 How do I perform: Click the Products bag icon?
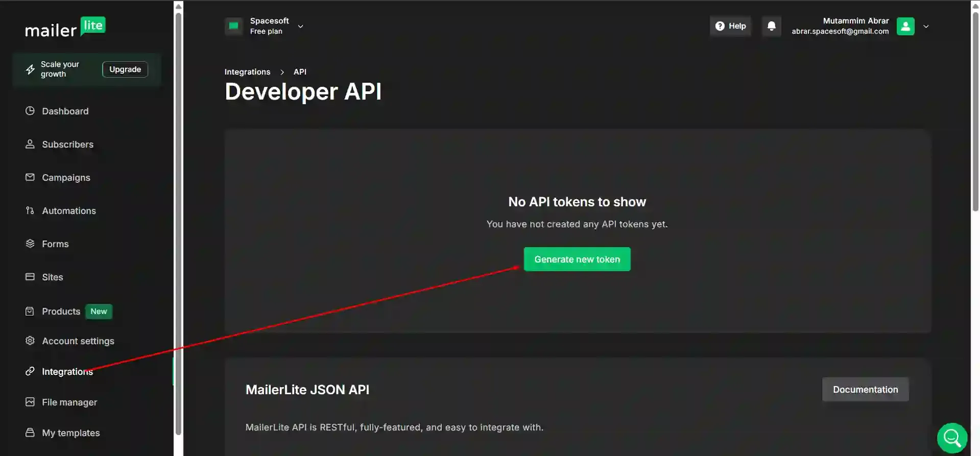pyautogui.click(x=30, y=311)
